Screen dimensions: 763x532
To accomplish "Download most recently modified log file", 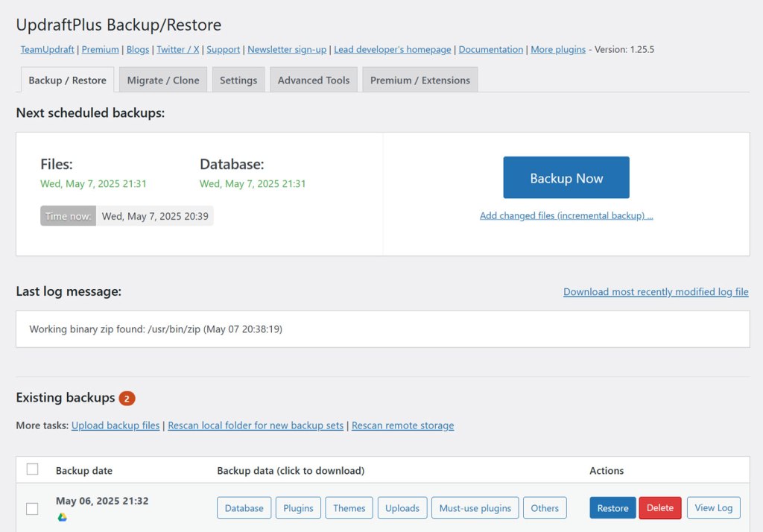I will (x=656, y=292).
